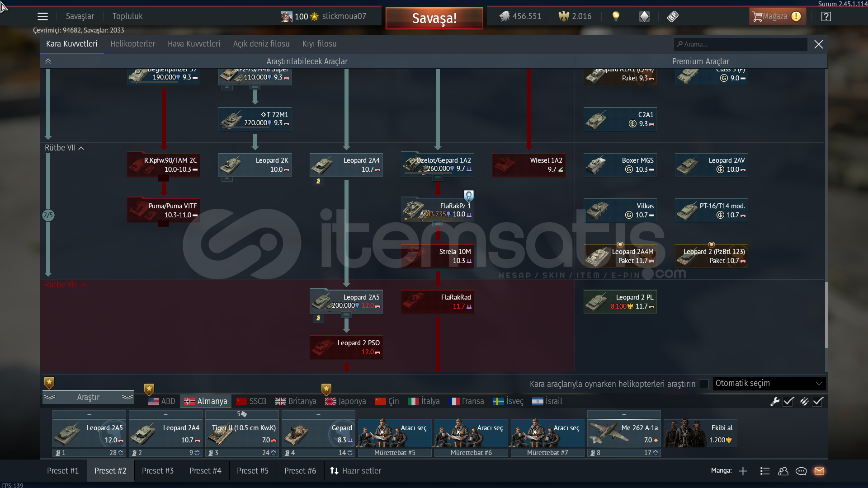Select the İsveç nation tab
Viewport: 868px width, 488px height.
(x=508, y=401)
